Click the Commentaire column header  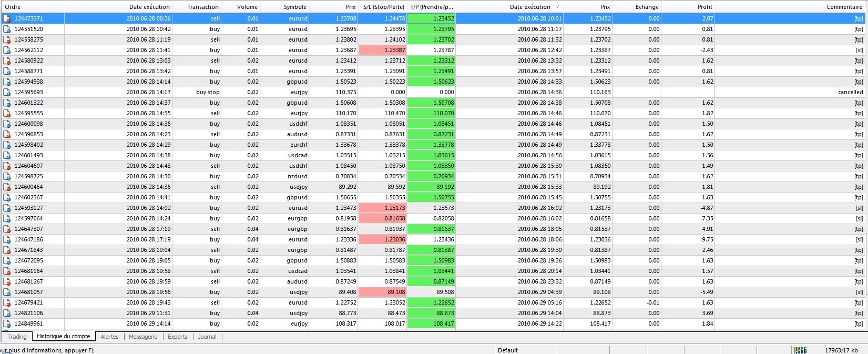(844, 7)
